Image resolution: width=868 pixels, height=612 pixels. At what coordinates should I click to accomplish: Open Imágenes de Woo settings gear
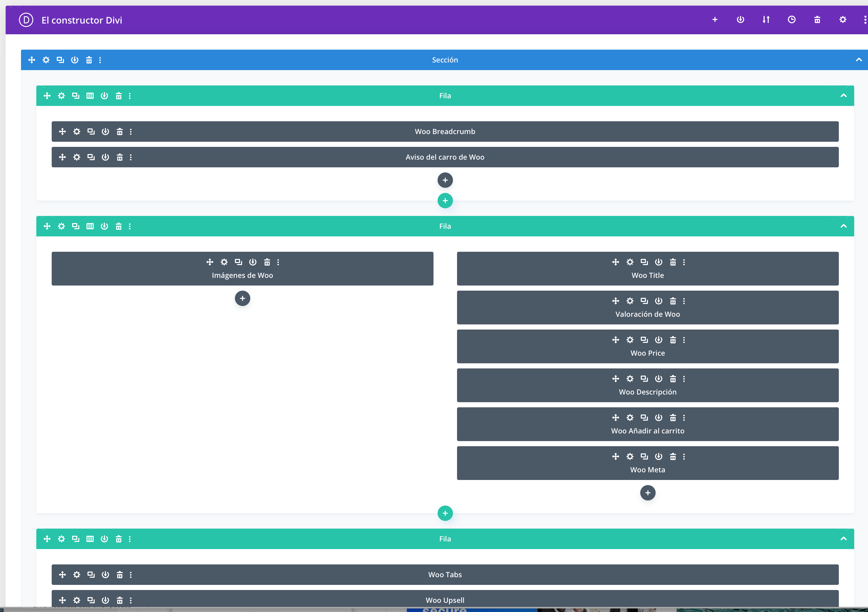click(x=224, y=262)
